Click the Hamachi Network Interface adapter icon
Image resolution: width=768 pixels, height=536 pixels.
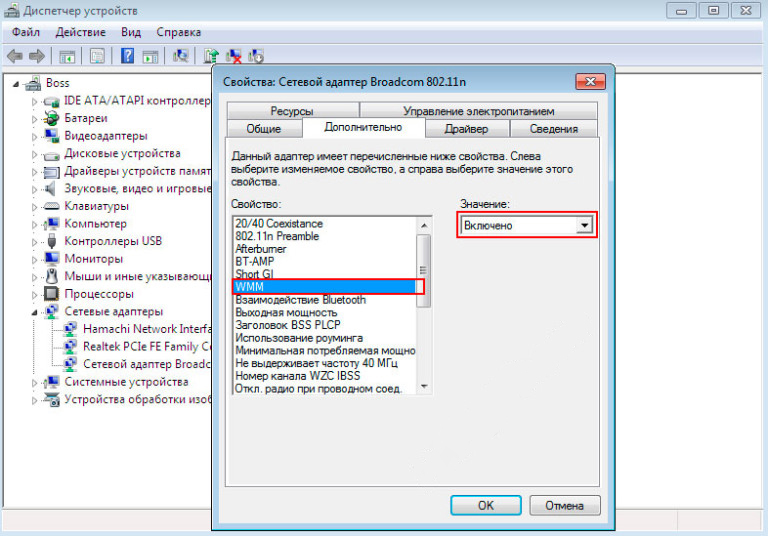pos(70,329)
